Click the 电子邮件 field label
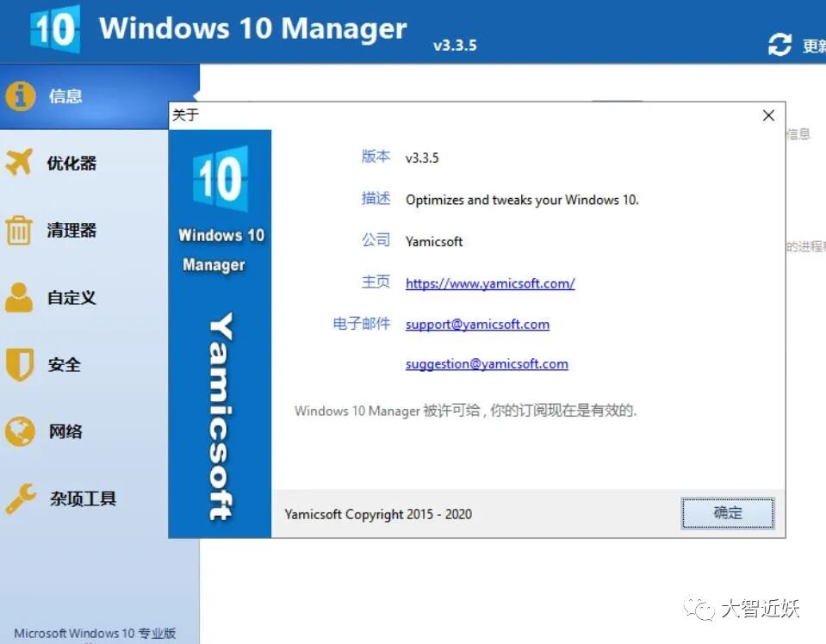826x644 pixels. [362, 324]
